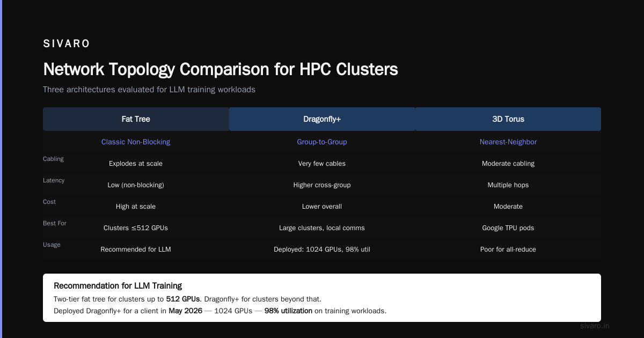Click the Multiple hops cell
Screen dimensions: 644x338
pyautogui.click(x=508, y=185)
